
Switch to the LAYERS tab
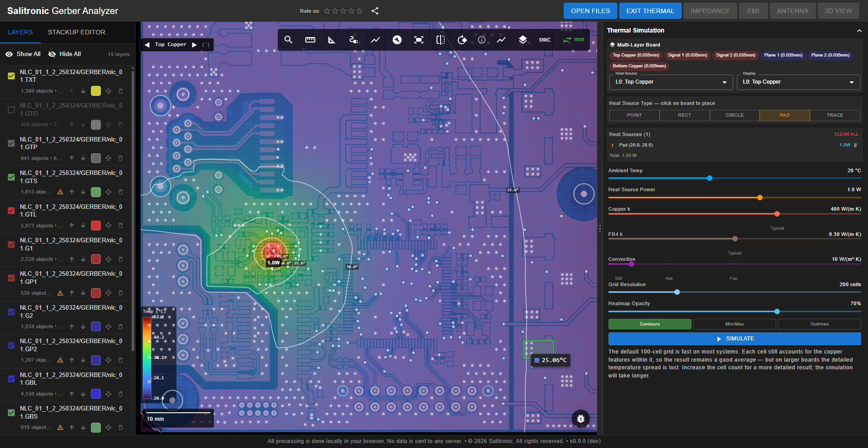click(x=20, y=32)
